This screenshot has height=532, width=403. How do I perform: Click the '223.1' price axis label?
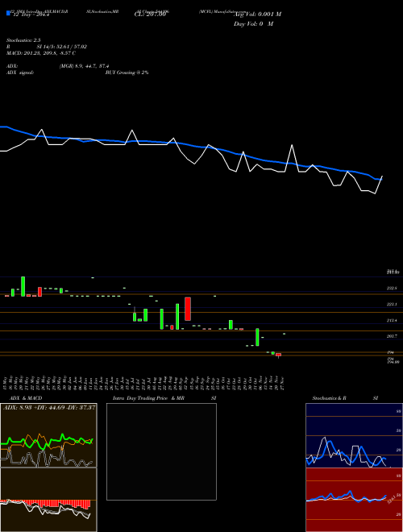point(392,305)
